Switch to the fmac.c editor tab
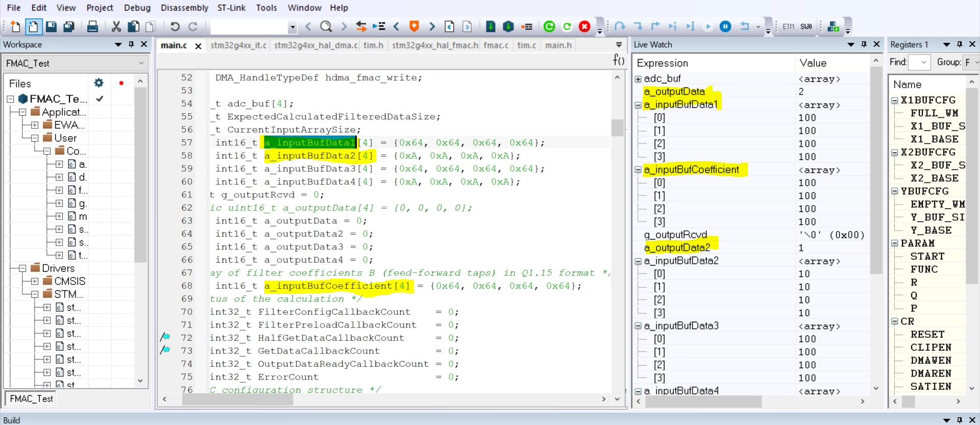Screen dimensions: 980x425 click(x=496, y=45)
